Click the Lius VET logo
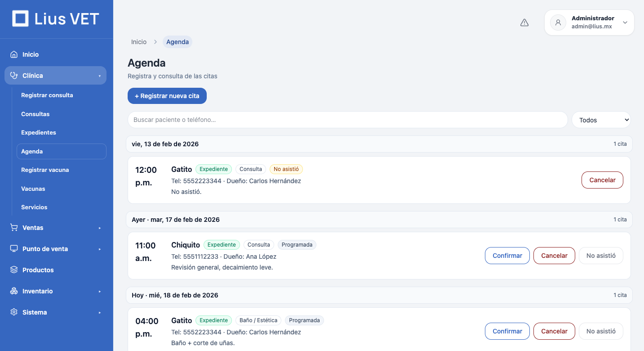Screen dimensions: 644x351 (x=55, y=19)
